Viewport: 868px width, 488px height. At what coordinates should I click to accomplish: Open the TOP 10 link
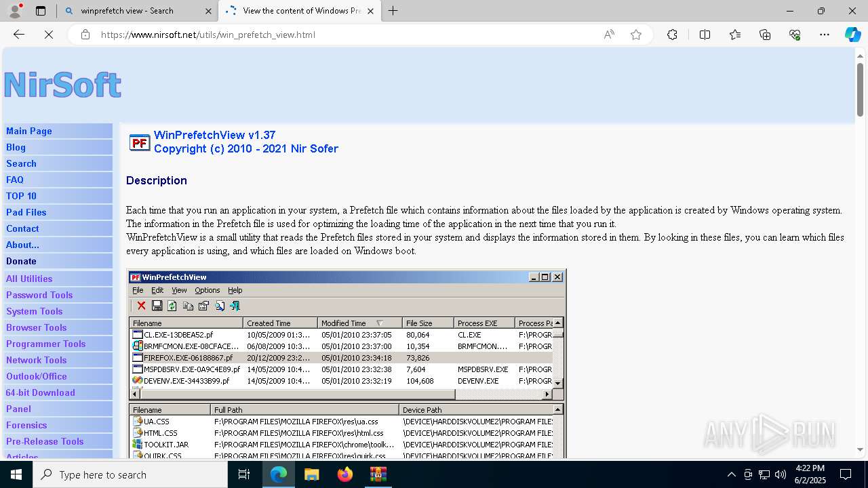pyautogui.click(x=21, y=196)
